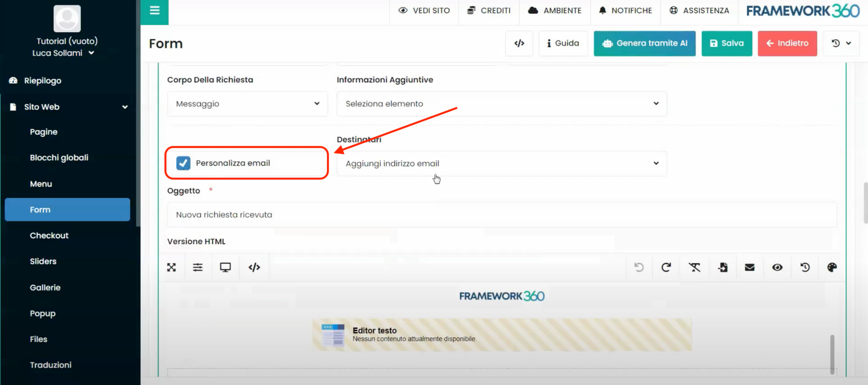Toggle the hamburger sidebar menu button

(155, 11)
